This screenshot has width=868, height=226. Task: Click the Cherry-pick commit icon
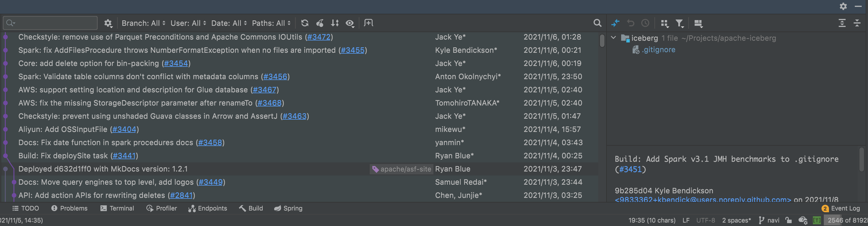[x=320, y=23]
